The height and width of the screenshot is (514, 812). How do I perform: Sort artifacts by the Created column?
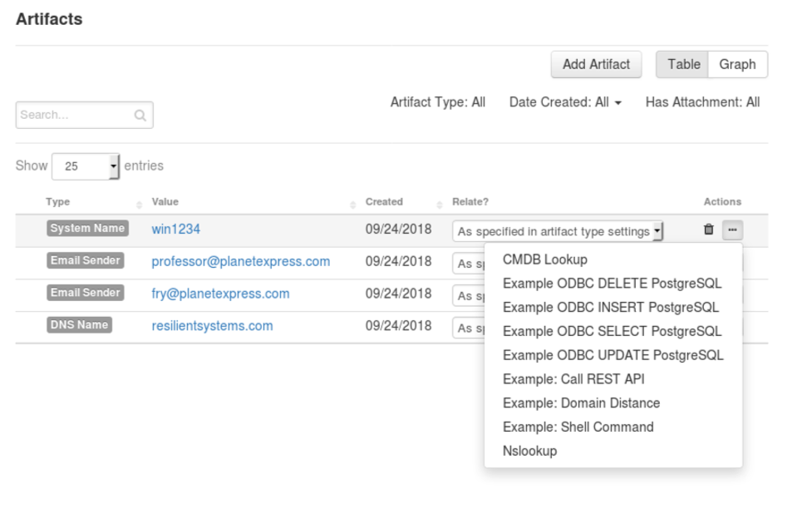384,202
